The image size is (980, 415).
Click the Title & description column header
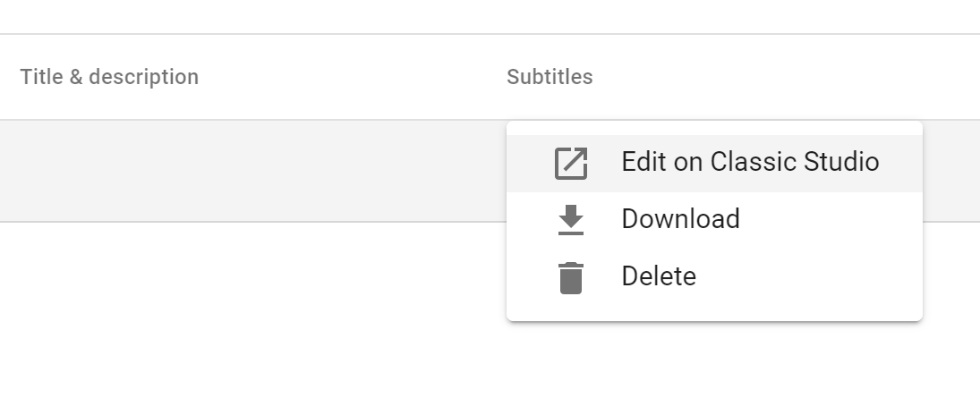pyautogui.click(x=109, y=77)
